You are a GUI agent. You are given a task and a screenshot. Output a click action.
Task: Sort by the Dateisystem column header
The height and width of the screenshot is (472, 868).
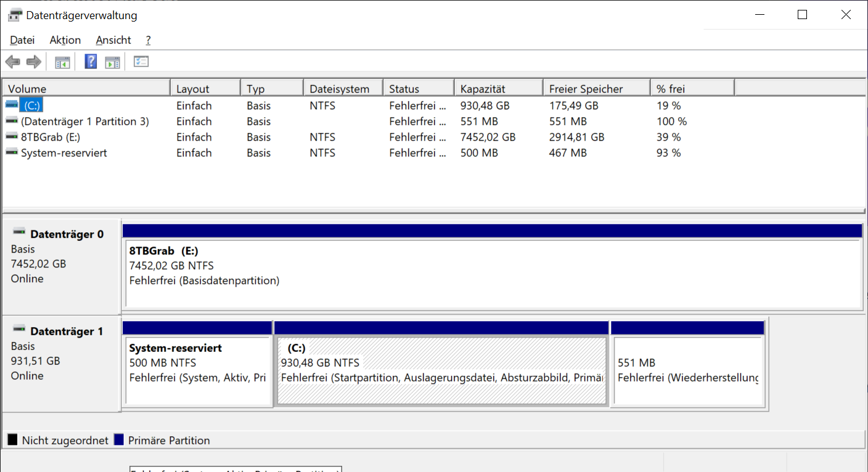pos(343,89)
